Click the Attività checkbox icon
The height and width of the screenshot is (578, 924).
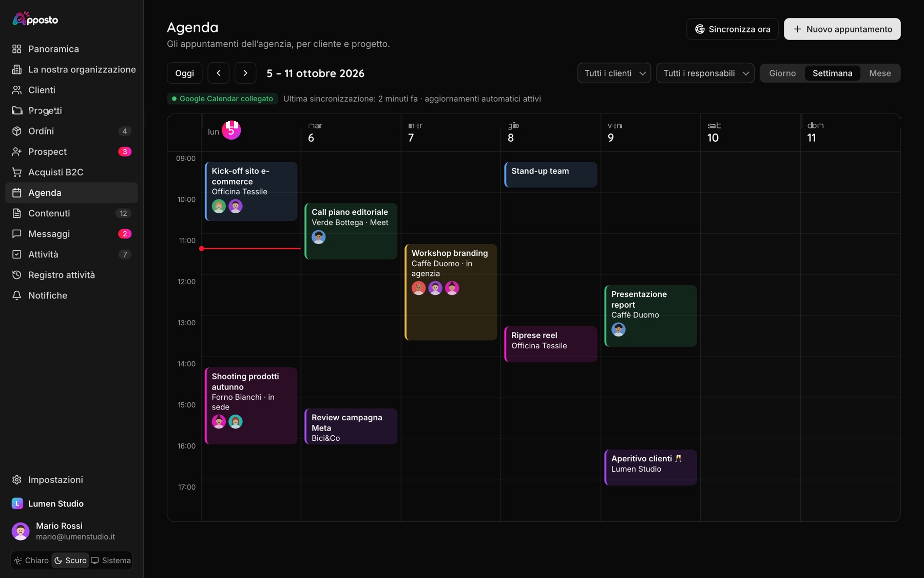pos(17,254)
